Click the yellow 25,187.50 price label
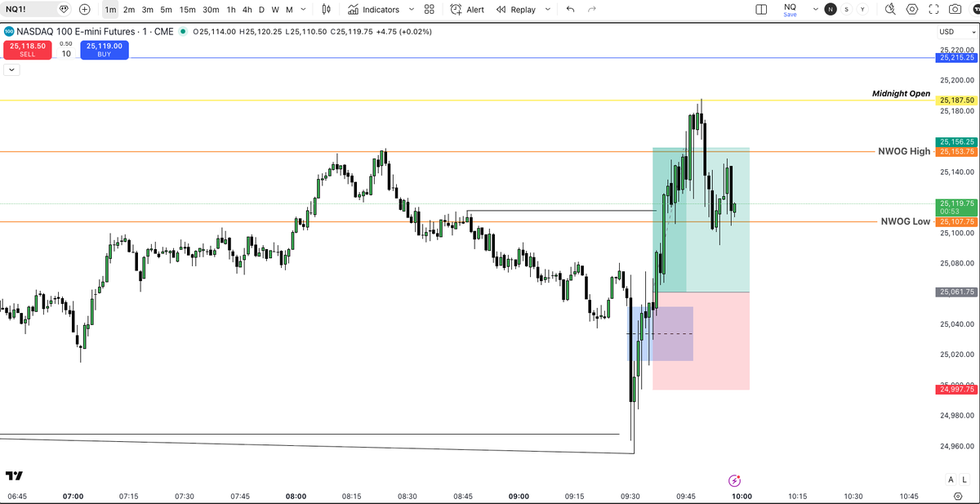 pyautogui.click(x=956, y=100)
